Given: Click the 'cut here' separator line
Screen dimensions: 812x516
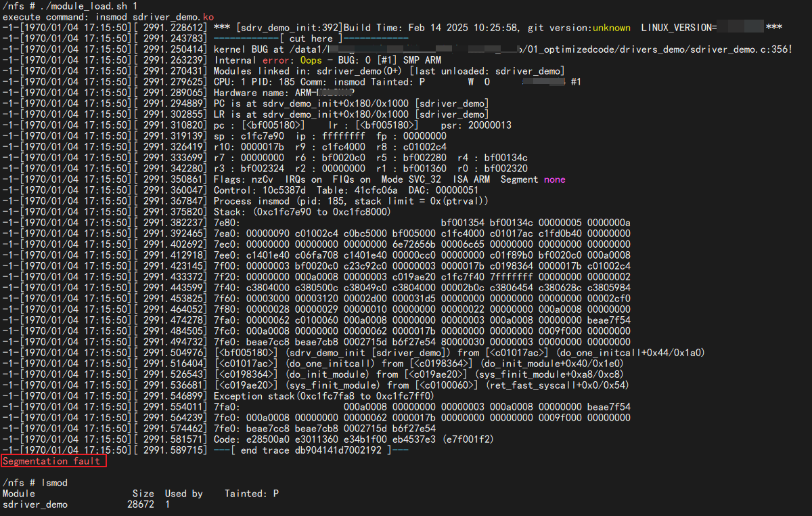Looking at the screenshot, I should (311, 38).
